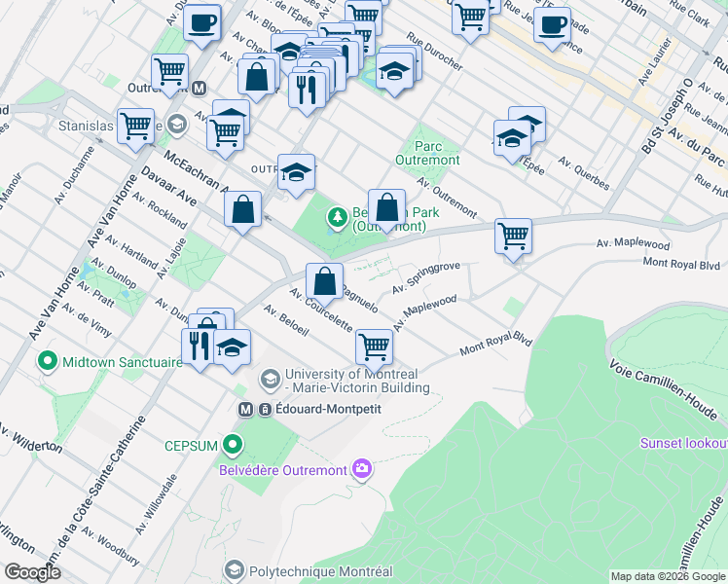This screenshot has width=728, height=584.
Task: Click the University of Montreal building icon
Action: click(271, 381)
